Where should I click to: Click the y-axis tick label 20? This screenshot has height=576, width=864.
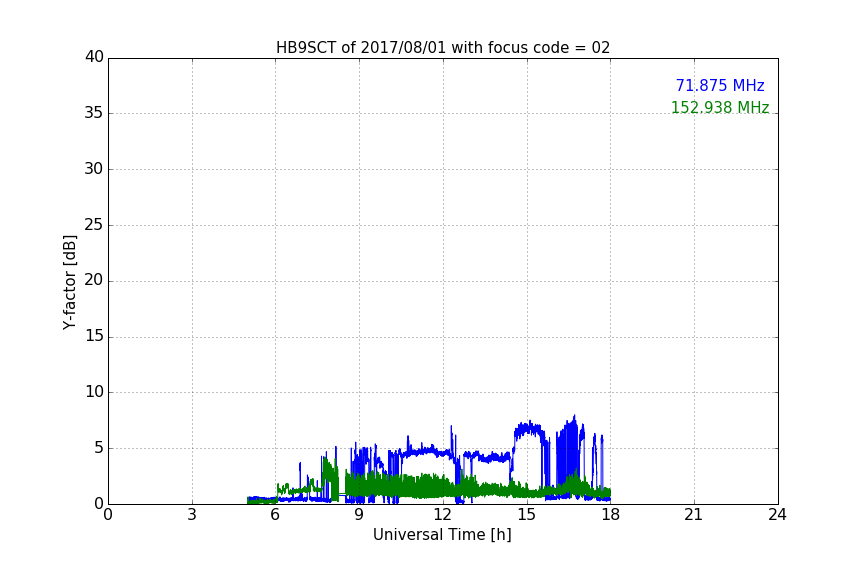click(x=94, y=281)
